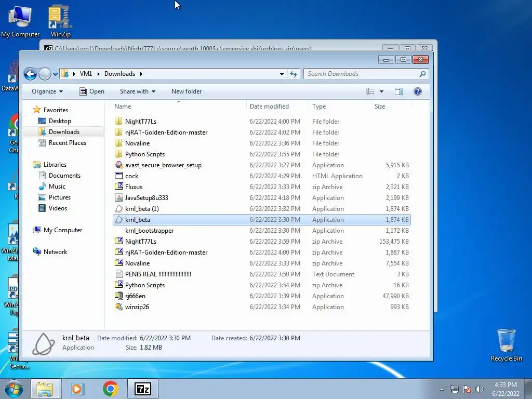The image size is (532, 399).
Task: Click the VM1 breadcrumb segment
Action: click(x=86, y=74)
